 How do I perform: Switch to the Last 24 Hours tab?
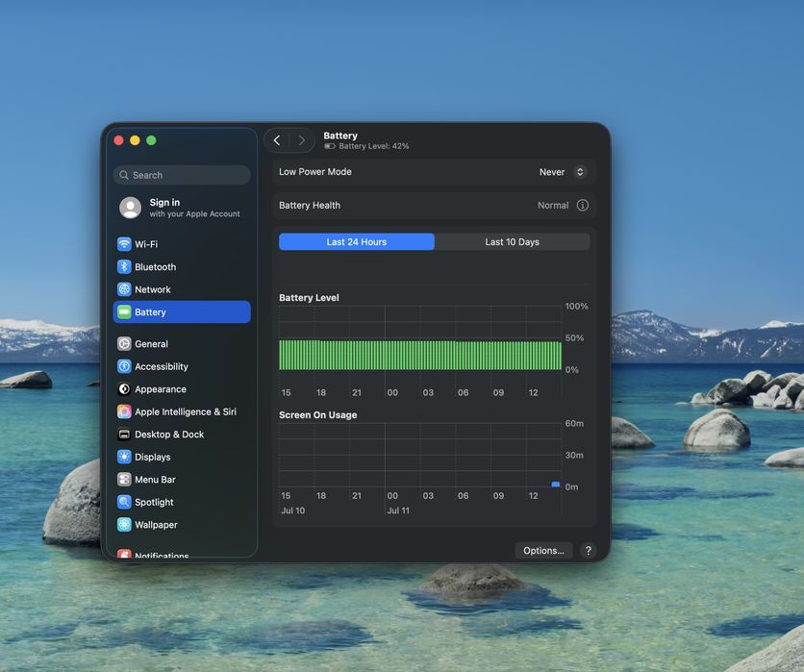[x=357, y=242]
